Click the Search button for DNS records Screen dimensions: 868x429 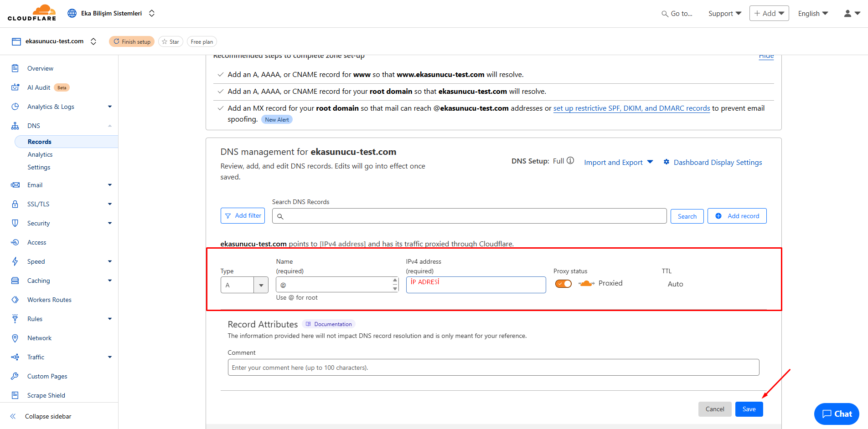(687, 216)
